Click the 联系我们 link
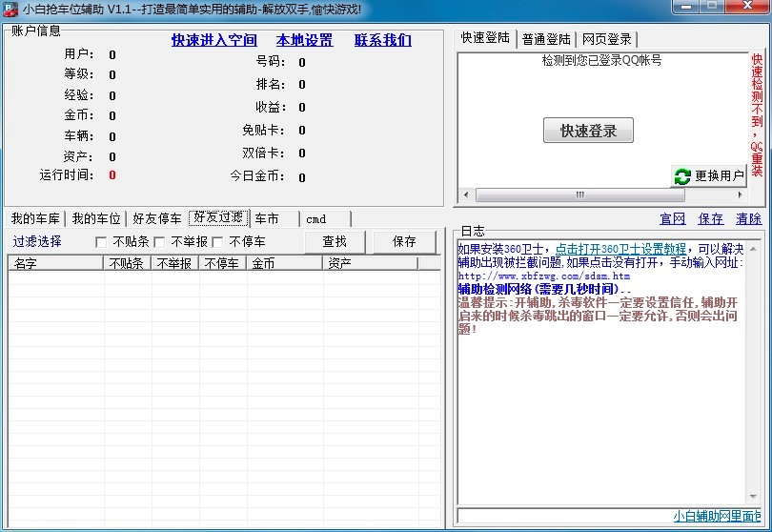 pos(383,40)
